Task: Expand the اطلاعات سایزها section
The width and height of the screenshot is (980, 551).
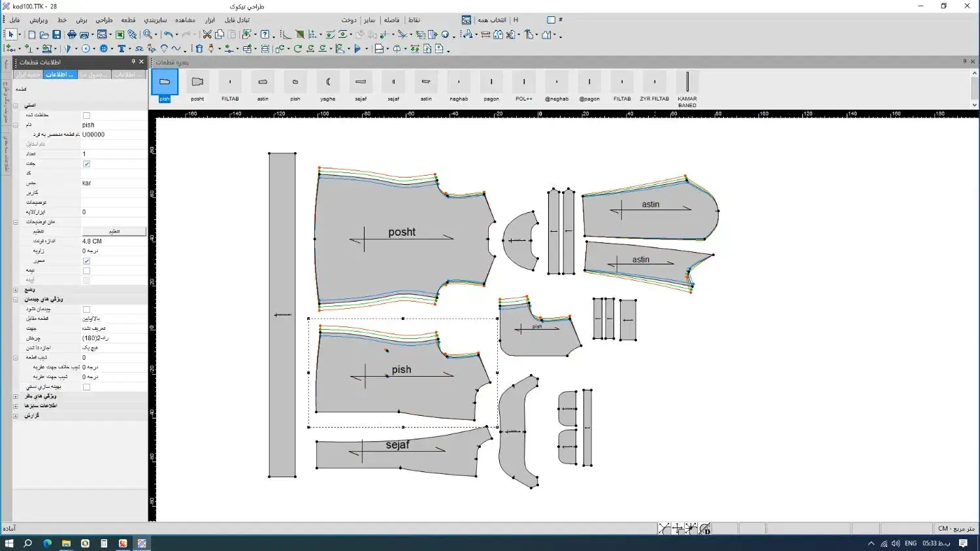Action: 16,406
